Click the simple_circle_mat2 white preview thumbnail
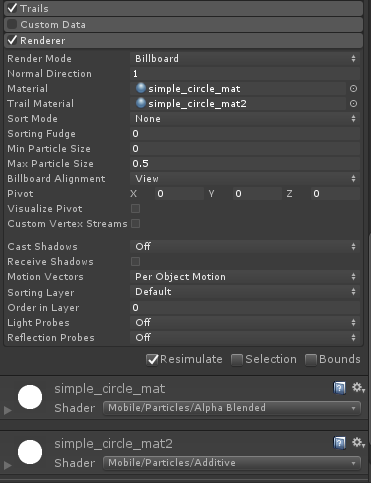This screenshot has height=483, width=371. (30, 452)
